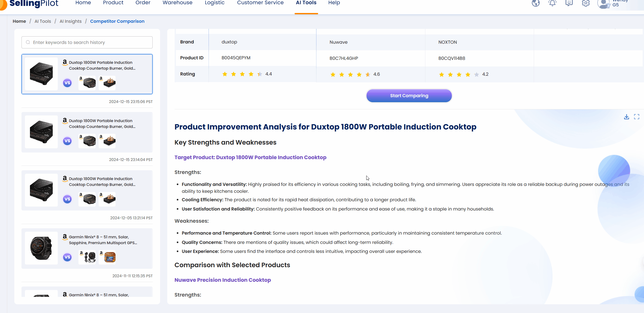This screenshot has height=313, width=644.
Task: Open the AI Tools menu
Action: 306,3
